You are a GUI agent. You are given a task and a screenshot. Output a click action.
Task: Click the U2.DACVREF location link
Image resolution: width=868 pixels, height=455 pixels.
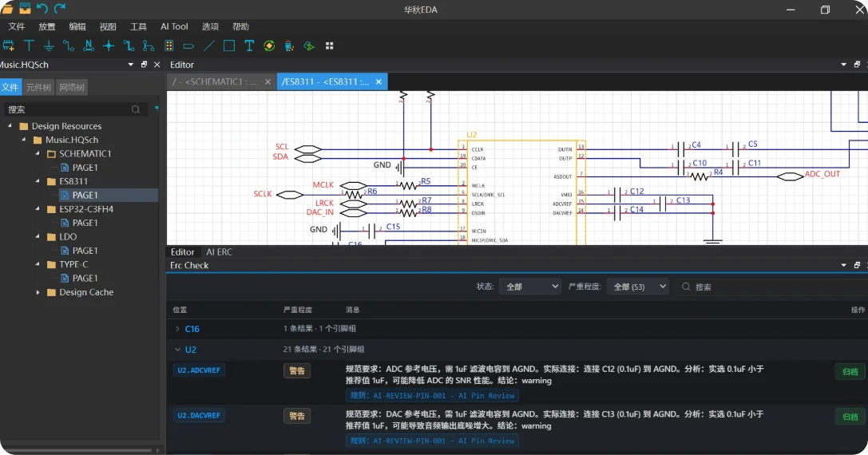tap(199, 416)
